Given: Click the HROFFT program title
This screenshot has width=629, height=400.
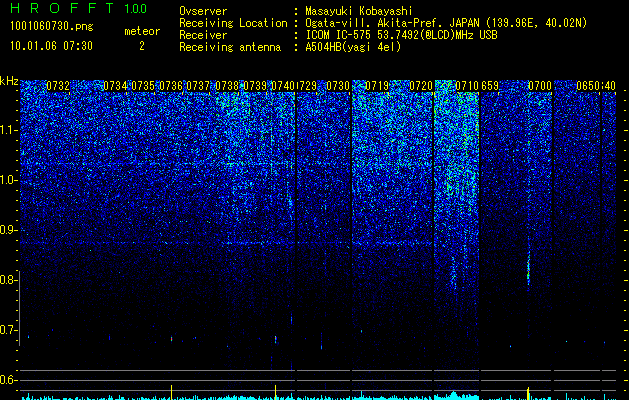Looking at the screenshot, I should (63, 8).
